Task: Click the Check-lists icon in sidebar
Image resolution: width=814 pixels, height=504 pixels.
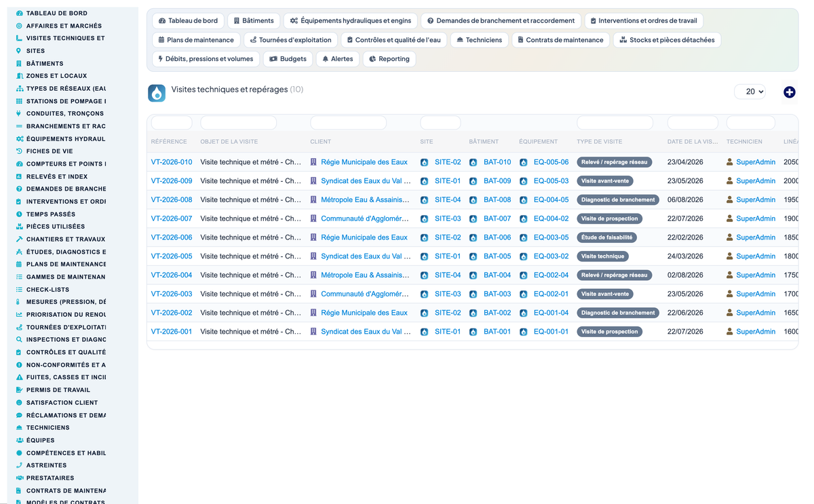Action: pyautogui.click(x=19, y=289)
